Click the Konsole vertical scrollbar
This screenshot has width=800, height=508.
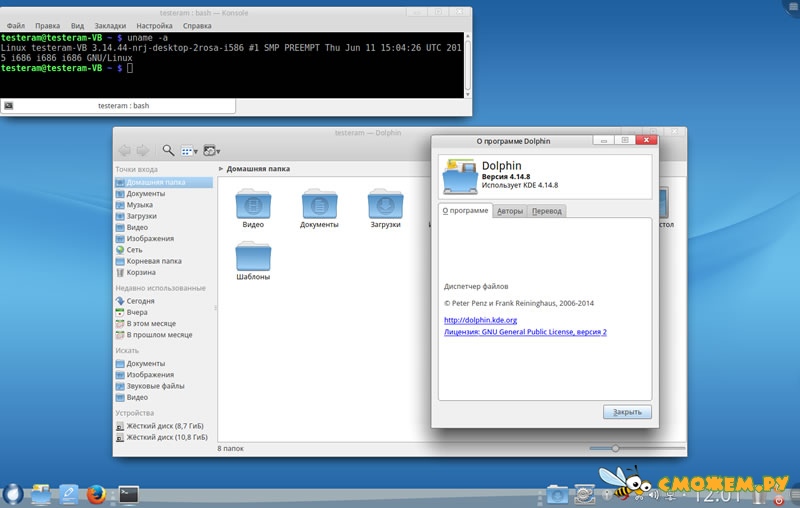tap(467, 65)
